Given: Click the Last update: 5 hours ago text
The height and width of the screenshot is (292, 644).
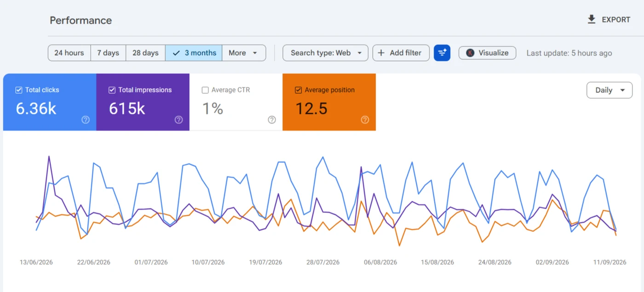Looking at the screenshot, I should (x=569, y=53).
